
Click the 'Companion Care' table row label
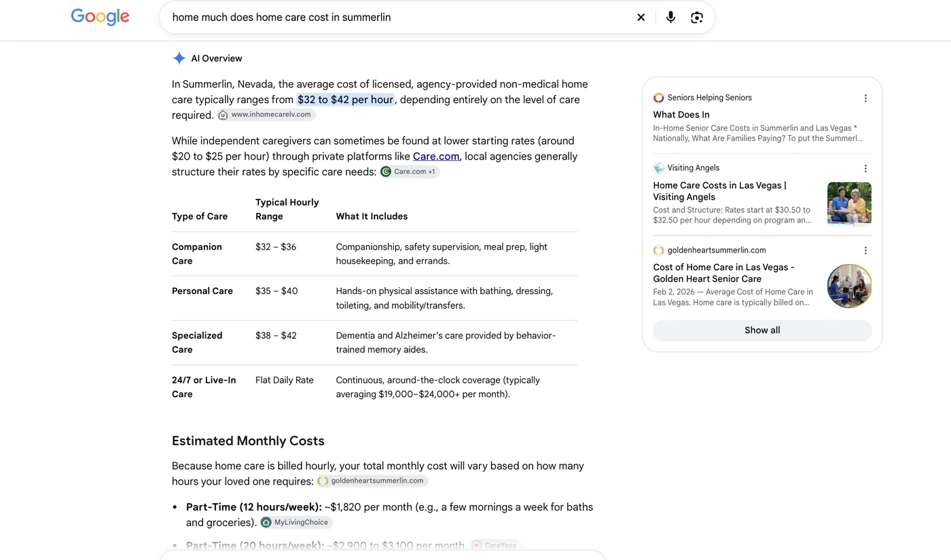pyautogui.click(x=197, y=254)
